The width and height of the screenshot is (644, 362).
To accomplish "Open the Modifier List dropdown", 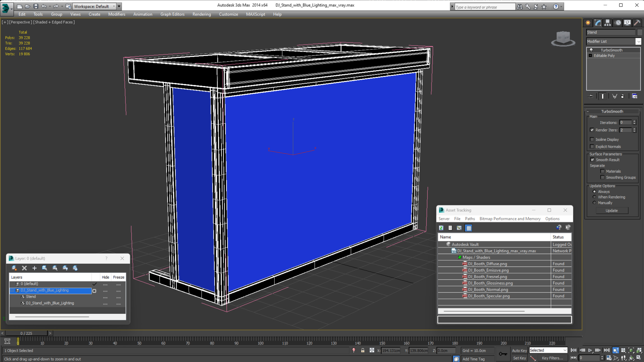I will coord(639,42).
